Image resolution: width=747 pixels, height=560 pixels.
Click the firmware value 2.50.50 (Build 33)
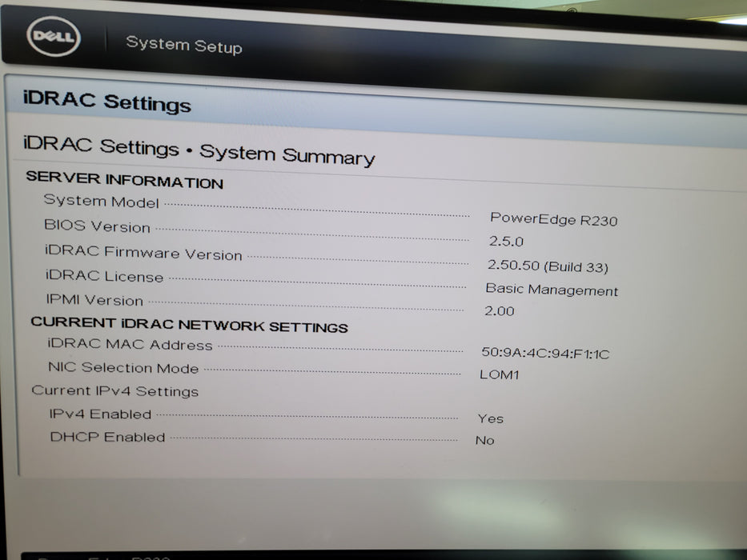coord(548,266)
